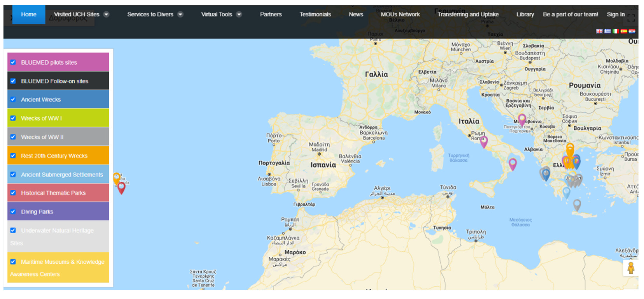Image resolution: width=644 pixels, height=299 pixels.
Task: Click the Home button
Action: (29, 15)
